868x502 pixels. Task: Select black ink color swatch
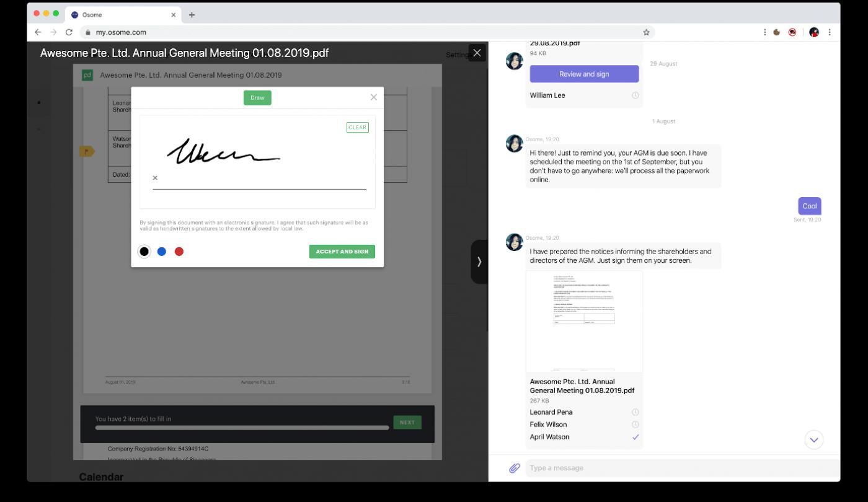144,252
